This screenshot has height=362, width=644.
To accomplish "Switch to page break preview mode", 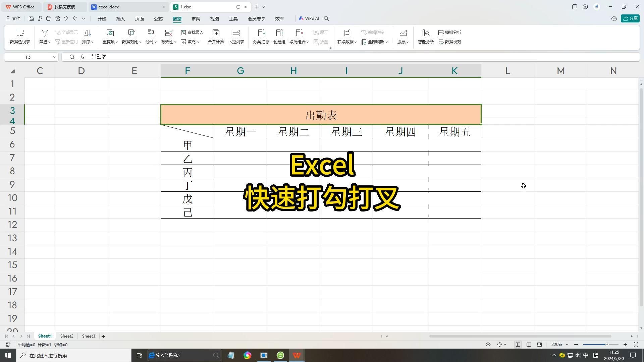I will pyautogui.click(x=539, y=345).
